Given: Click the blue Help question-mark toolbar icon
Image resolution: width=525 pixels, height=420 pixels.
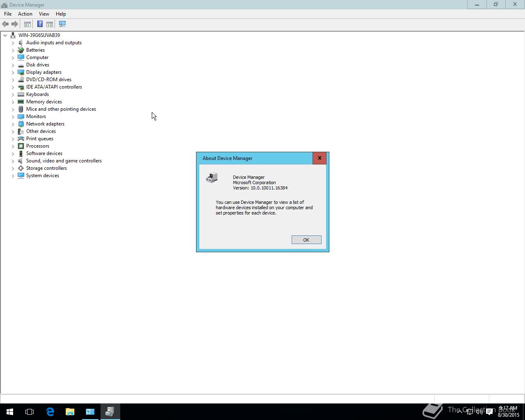Looking at the screenshot, I should 40,24.
